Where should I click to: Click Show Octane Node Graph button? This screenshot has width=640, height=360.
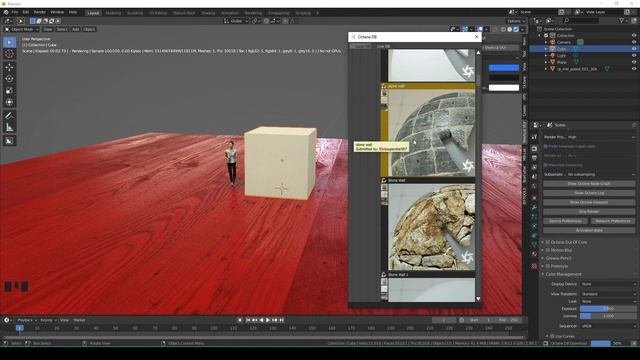pyautogui.click(x=589, y=184)
